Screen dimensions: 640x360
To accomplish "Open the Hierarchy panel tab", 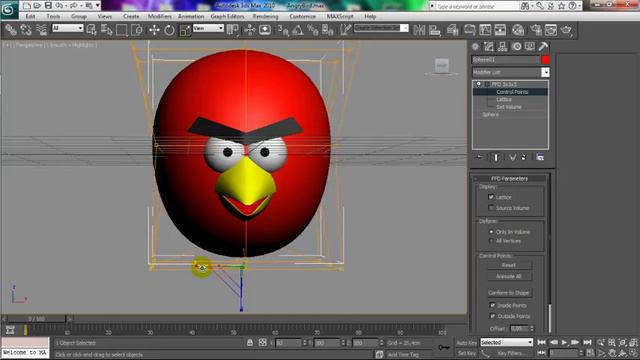I will coord(502,47).
